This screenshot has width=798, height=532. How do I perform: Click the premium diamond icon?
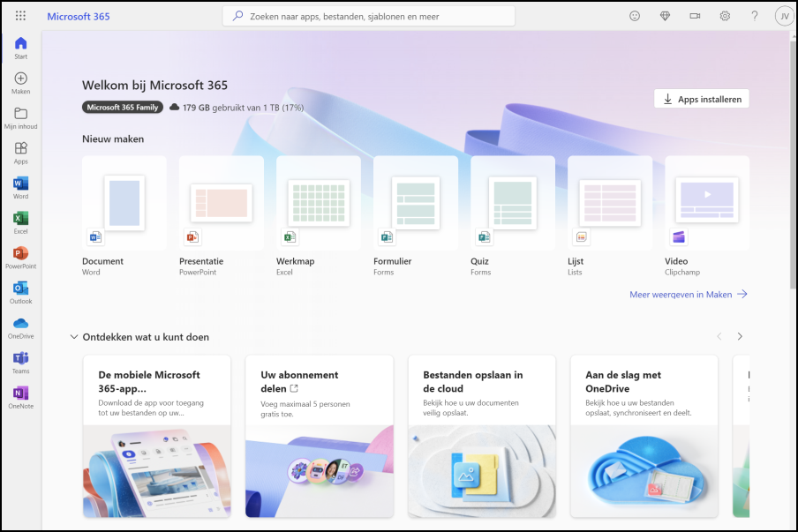pos(665,16)
